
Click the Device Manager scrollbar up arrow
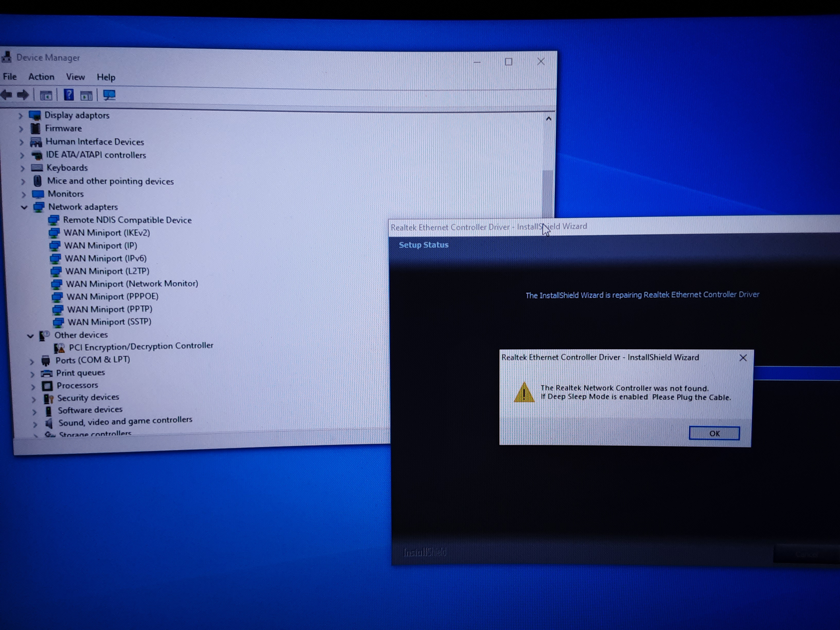[x=548, y=119]
